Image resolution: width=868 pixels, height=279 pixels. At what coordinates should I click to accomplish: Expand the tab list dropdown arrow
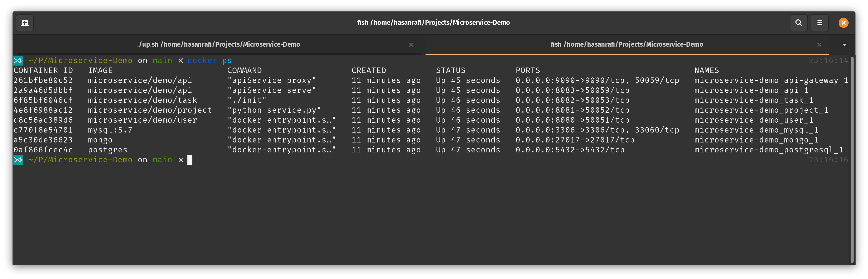pos(844,44)
